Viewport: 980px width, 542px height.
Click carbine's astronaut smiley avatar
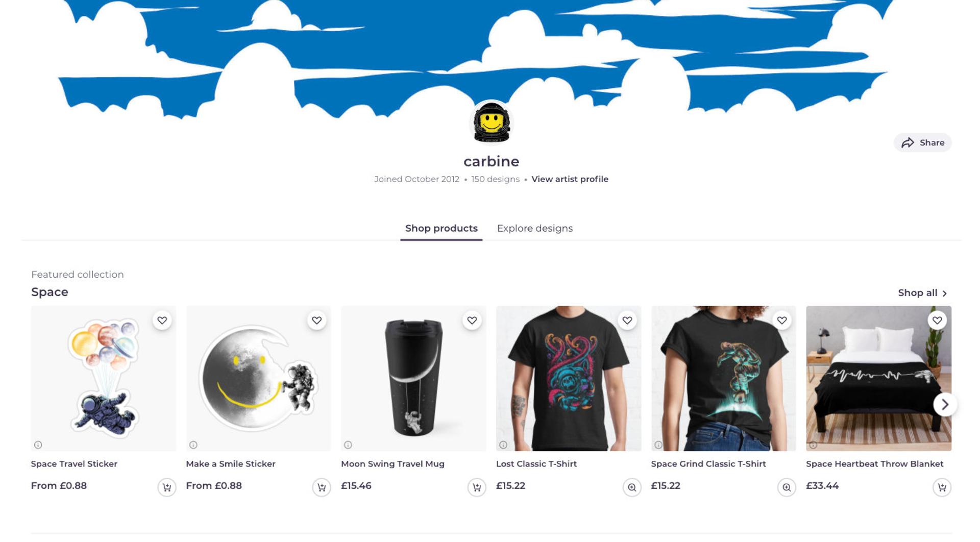coord(491,123)
